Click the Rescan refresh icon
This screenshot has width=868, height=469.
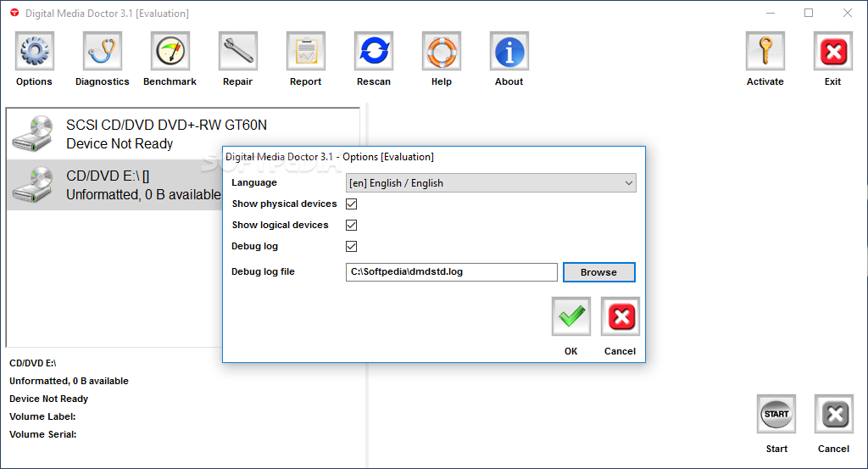(374, 51)
